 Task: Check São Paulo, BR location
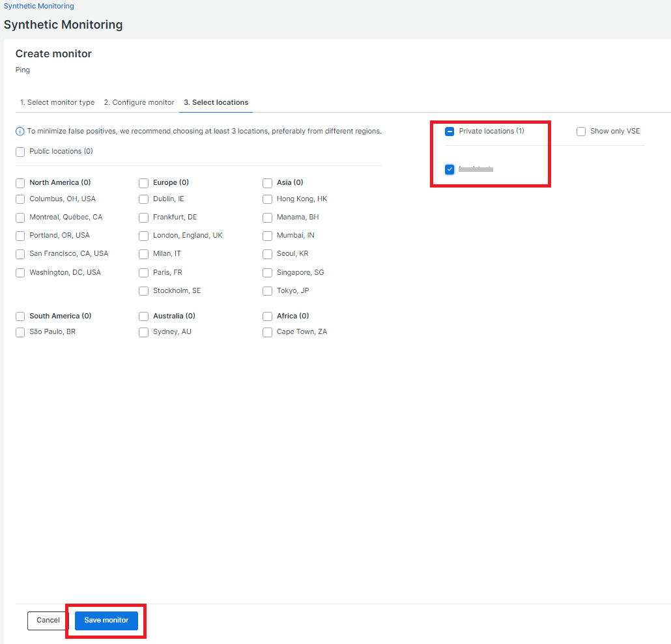point(20,332)
